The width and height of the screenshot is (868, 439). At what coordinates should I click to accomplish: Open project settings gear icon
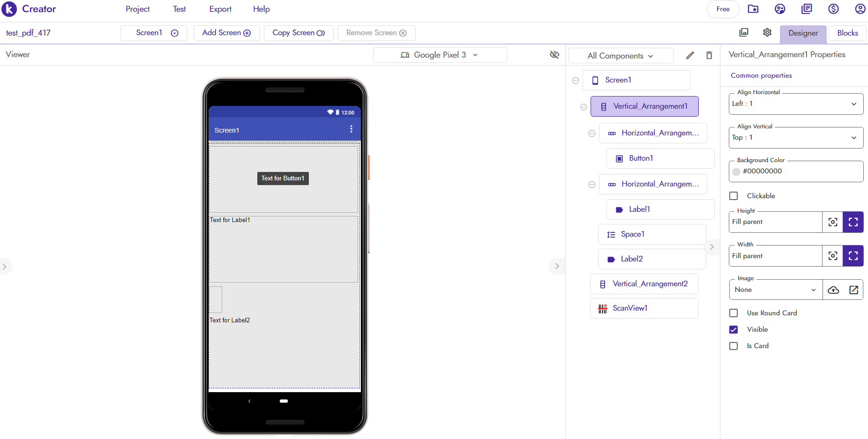click(767, 32)
